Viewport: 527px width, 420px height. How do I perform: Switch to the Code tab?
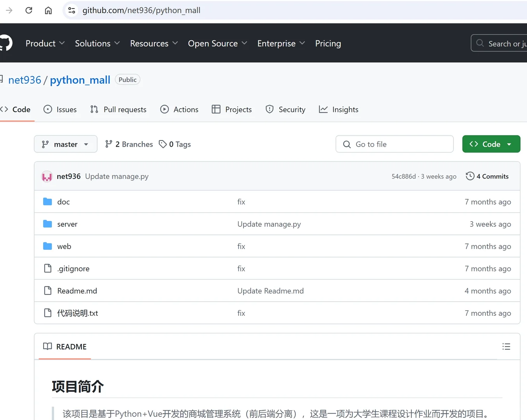coord(17,109)
